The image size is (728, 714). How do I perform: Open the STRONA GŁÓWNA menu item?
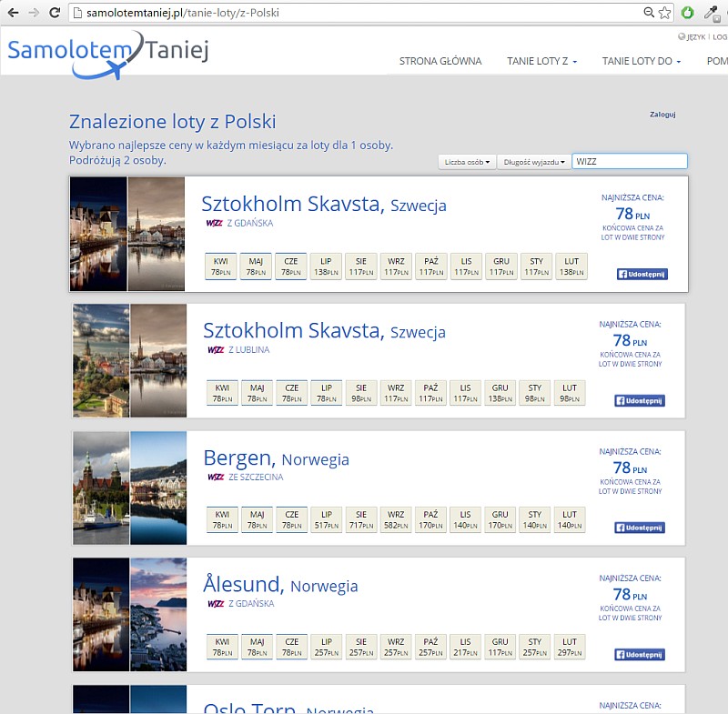coord(440,61)
